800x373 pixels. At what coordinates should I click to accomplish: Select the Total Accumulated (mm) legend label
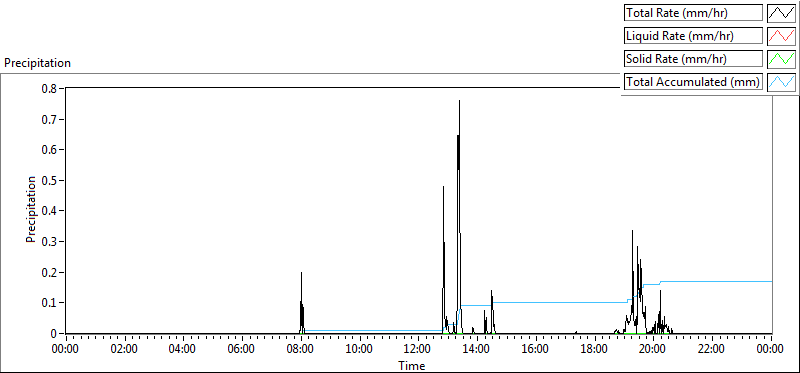pyautogui.click(x=693, y=81)
